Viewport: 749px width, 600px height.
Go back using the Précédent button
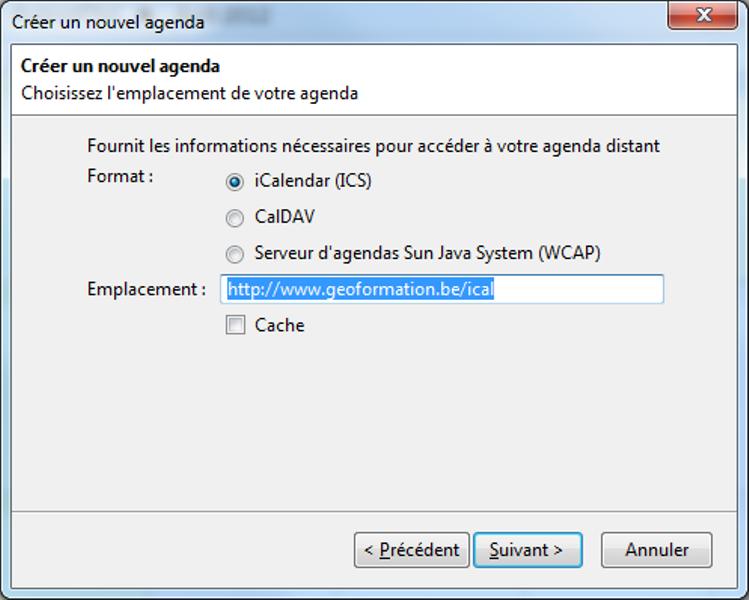pos(412,550)
